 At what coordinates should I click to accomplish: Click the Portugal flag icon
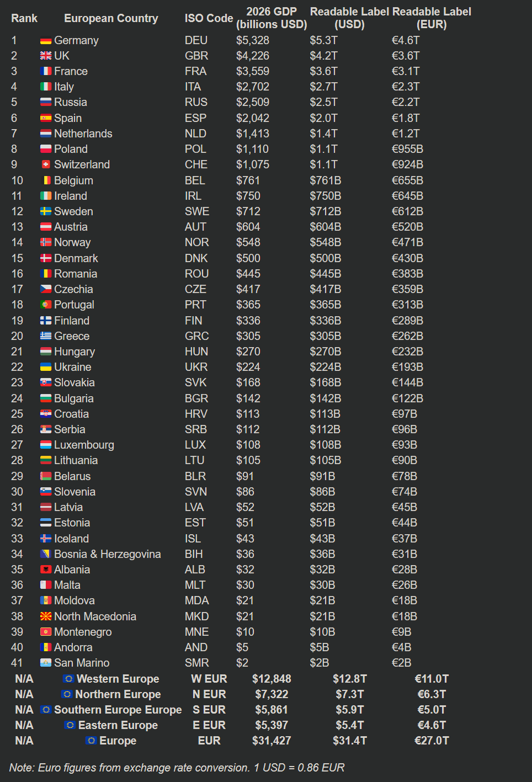(46, 305)
